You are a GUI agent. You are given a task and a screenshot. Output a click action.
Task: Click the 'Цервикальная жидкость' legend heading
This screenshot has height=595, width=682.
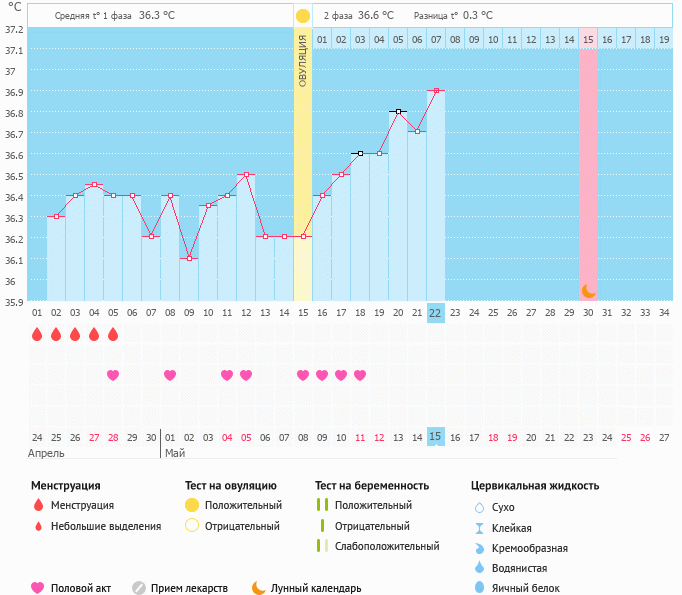pyautogui.click(x=535, y=485)
